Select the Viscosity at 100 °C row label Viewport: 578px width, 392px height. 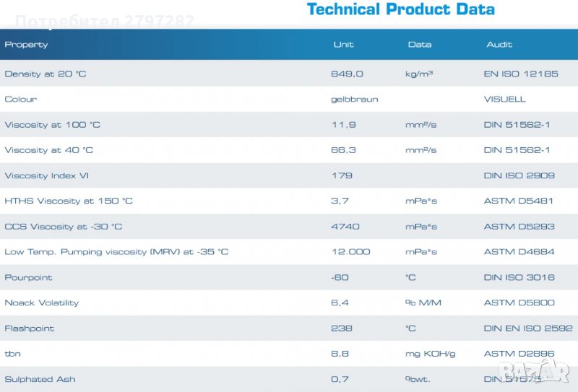(52, 125)
